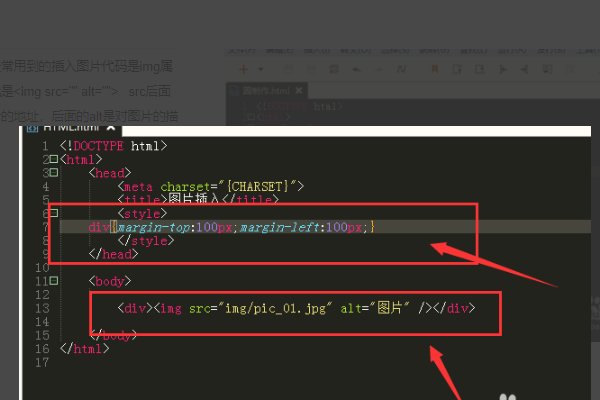Select the HTML.html file tab
Screen dimensions: 600x400
(71, 128)
